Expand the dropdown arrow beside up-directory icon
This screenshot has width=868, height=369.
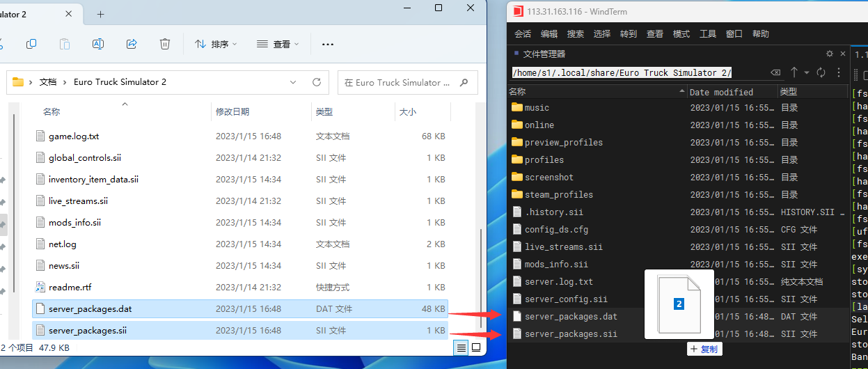pos(807,72)
